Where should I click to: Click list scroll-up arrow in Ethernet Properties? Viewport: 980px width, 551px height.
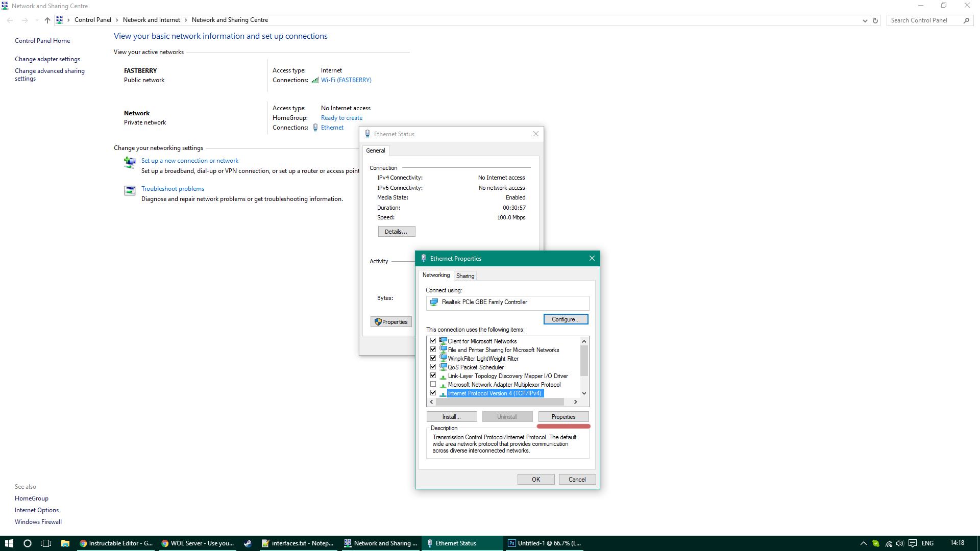point(584,341)
